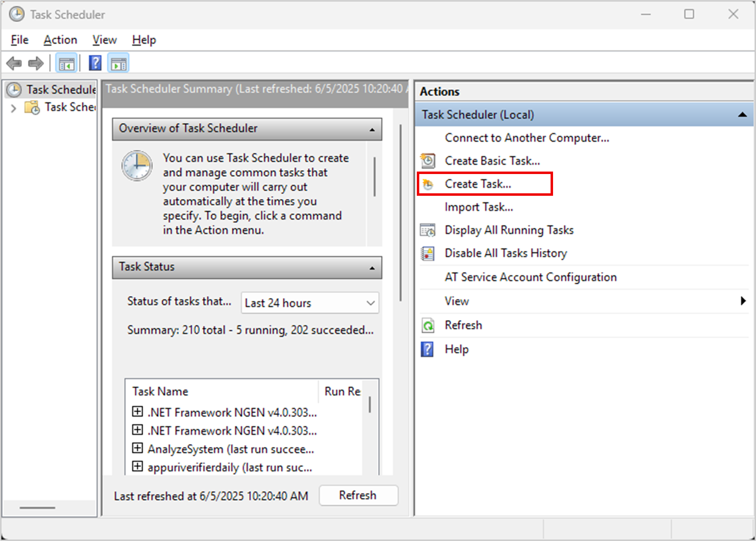Toggle the Show/Hide Action Pane toolbar icon
756x541 pixels.
click(x=118, y=64)
